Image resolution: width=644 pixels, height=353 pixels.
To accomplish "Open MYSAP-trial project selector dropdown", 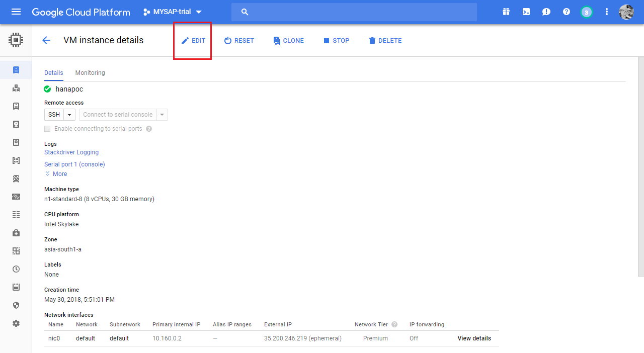I will pyautogui.click(x=173, y=12).
